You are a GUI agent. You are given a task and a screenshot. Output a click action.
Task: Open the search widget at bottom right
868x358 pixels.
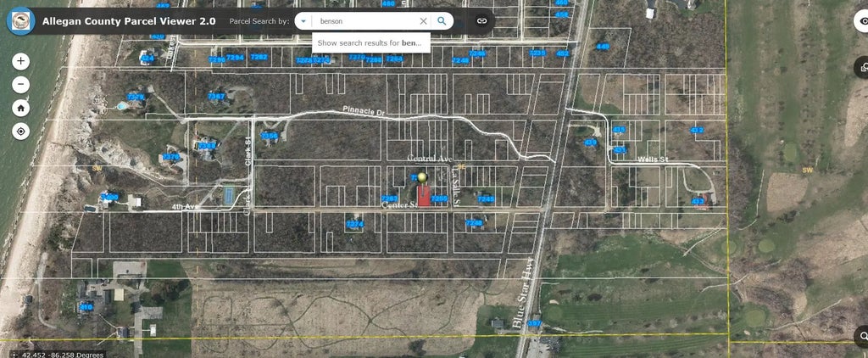[861, 337]
